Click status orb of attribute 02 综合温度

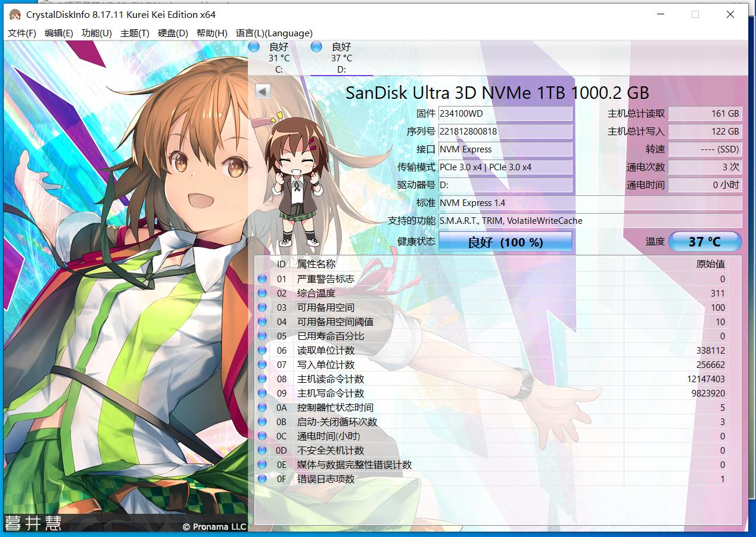click(262, 293)
